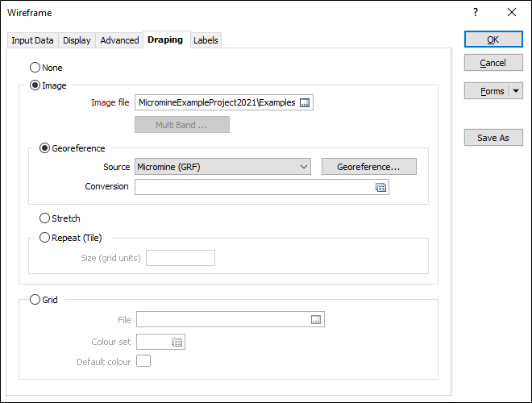Choose the Stretch radio button
Viewport: 532px width, 403px height.
44,218
